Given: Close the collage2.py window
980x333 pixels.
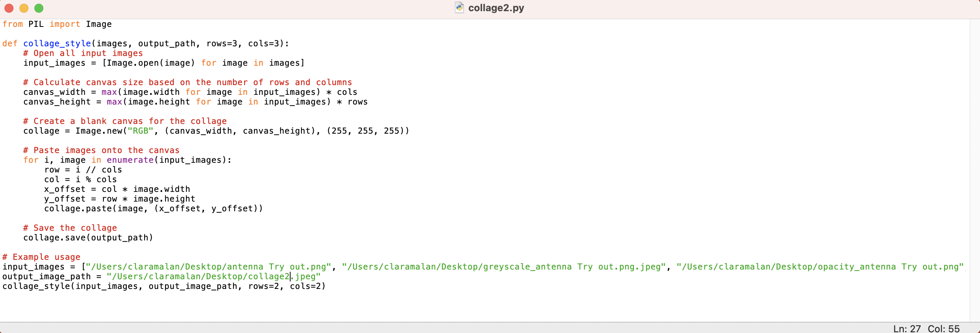Looking at the screenshot, I should click(9, 8).
